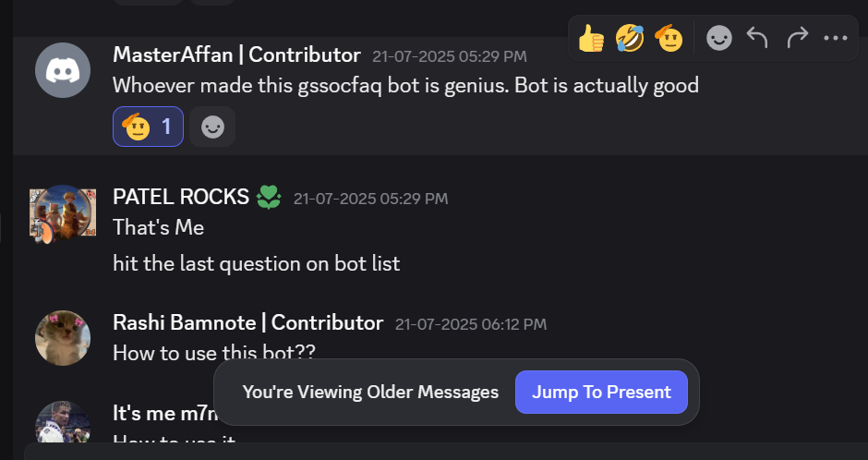Open MasterAffan's Discord default avatar
Image resolution: width=868 pixels, height=460 pixels.
pos(63,70)
